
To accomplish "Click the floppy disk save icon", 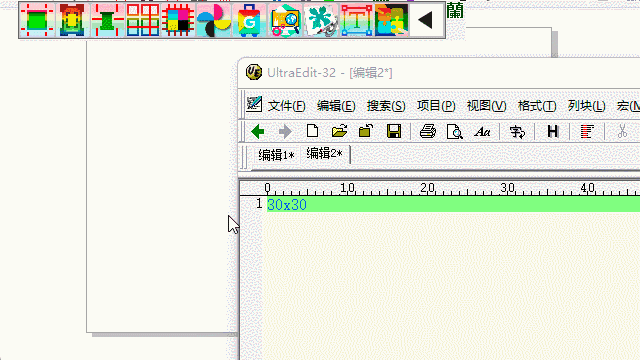I will point(393,131).
